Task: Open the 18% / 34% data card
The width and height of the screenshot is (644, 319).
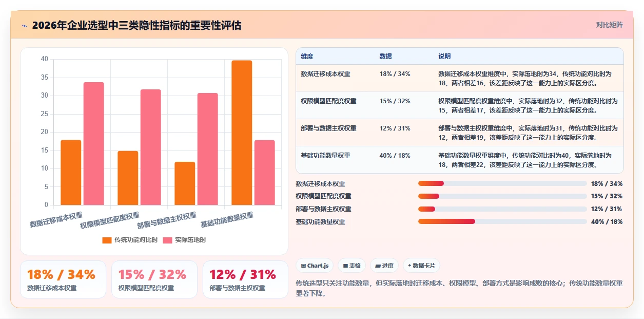Action: coord(63,279)
